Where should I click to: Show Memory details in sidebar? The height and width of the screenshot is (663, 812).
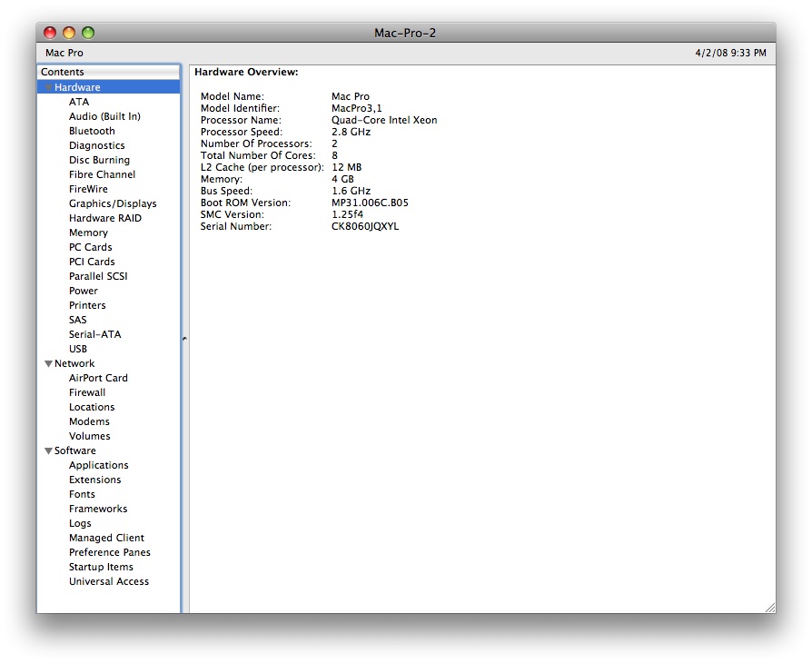(88, 233)
